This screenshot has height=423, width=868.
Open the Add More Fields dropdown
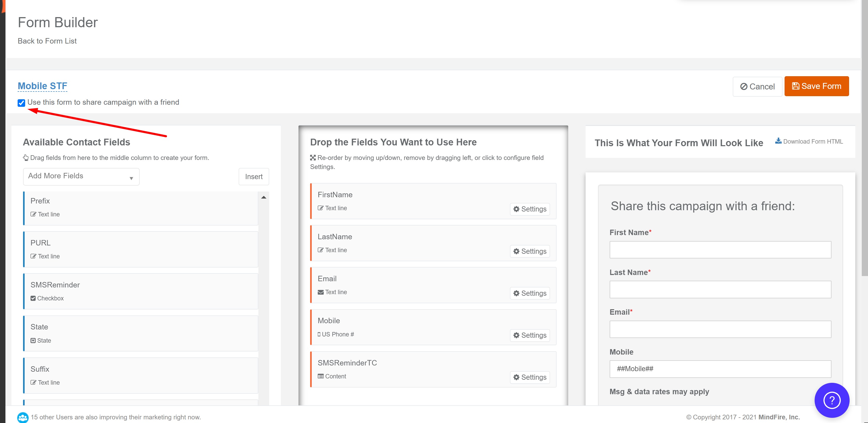(81, 176)
